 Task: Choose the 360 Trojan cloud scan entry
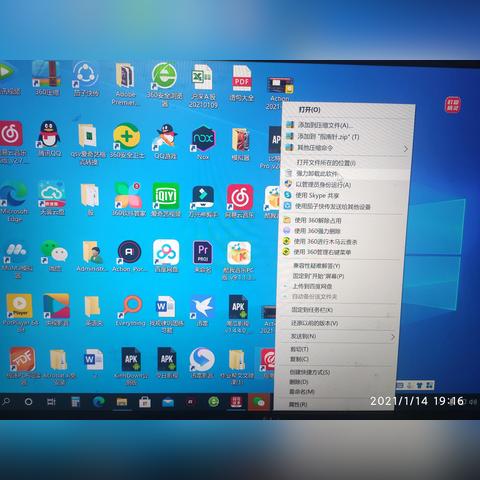(x=325, y=242)
